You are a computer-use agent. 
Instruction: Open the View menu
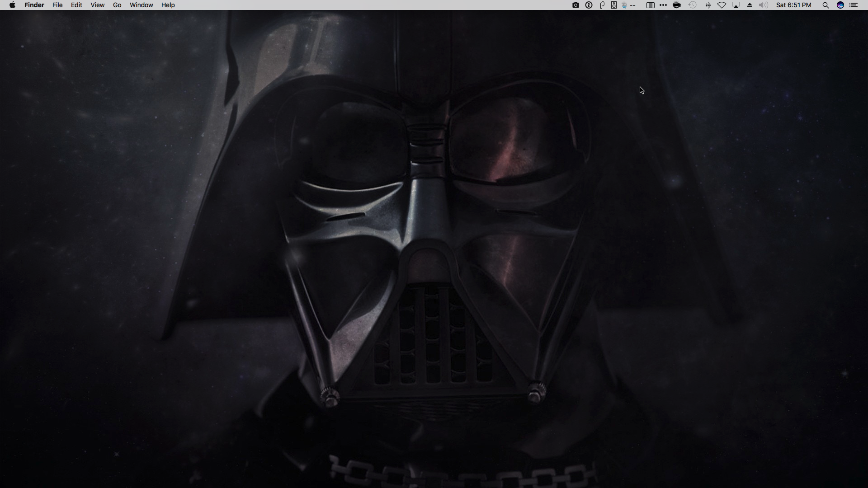tap(97, 5)
